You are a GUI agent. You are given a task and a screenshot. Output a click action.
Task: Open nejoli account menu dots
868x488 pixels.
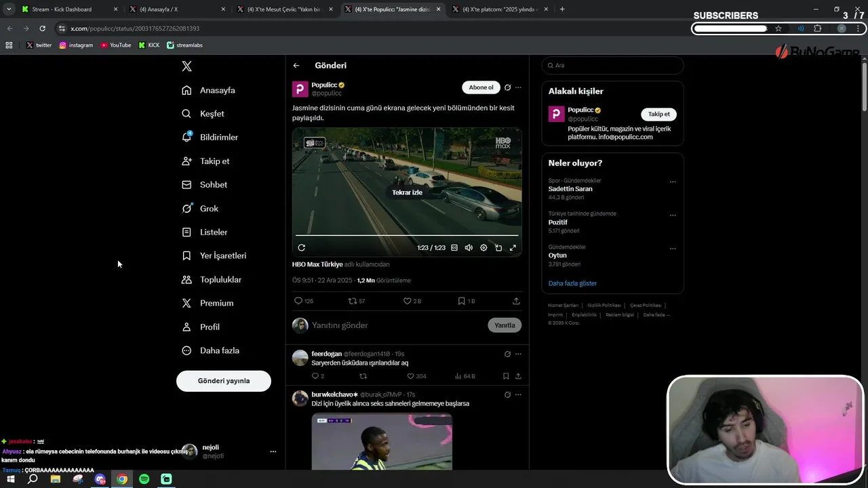click(273, 451)
